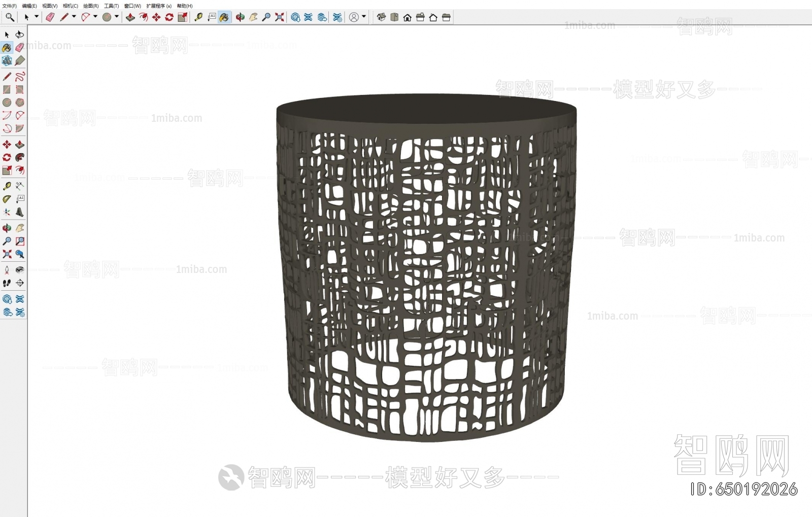Viewport: 812px width, 517px height.
Task: Select the Look Around eye tool
Action: coord(20,270)
